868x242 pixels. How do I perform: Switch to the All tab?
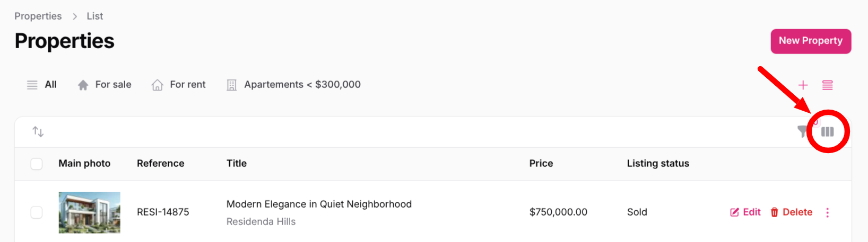coord(50,85)
